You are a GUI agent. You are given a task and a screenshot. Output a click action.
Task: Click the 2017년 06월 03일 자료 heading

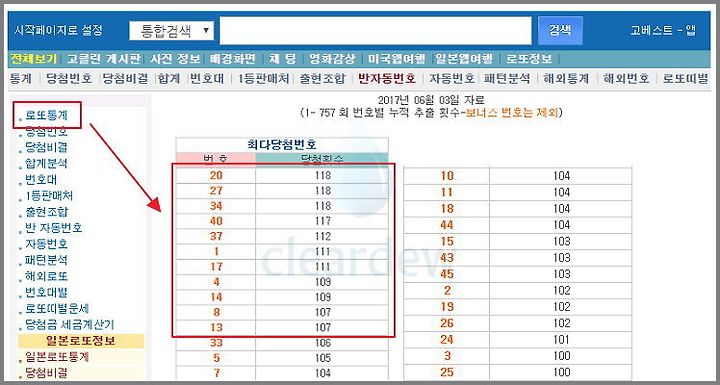tap(431, 100)
